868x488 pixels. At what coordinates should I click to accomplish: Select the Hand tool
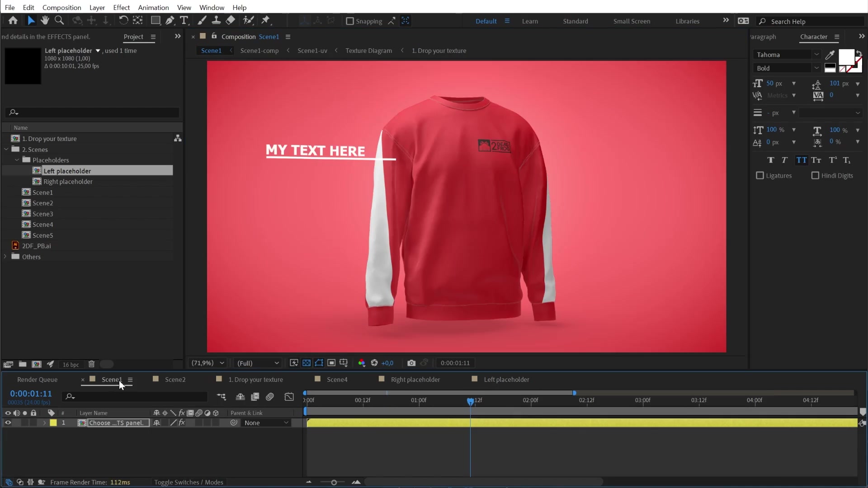pos(45,20)
